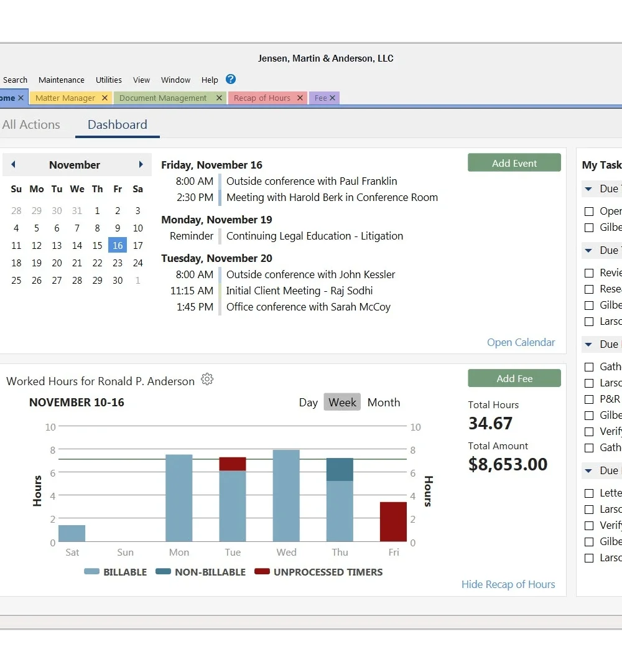Collapse the first Due task group
Viewport: 622px width, 672px height.
point(588,189)
